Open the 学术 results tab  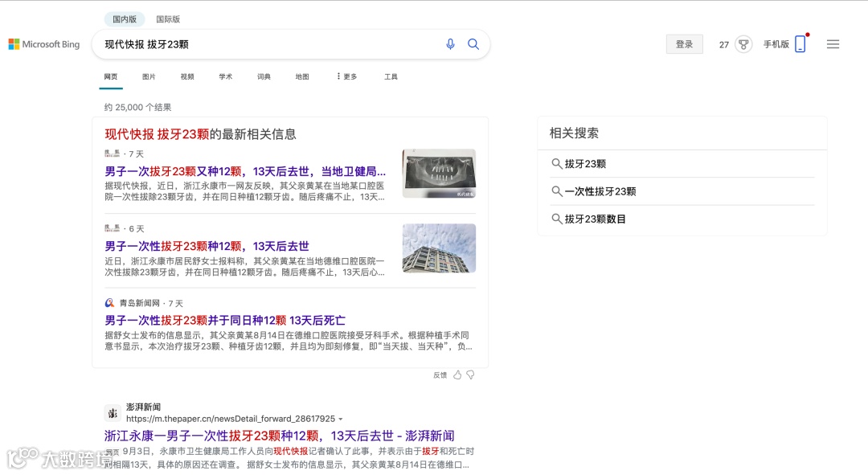point(225,76)
